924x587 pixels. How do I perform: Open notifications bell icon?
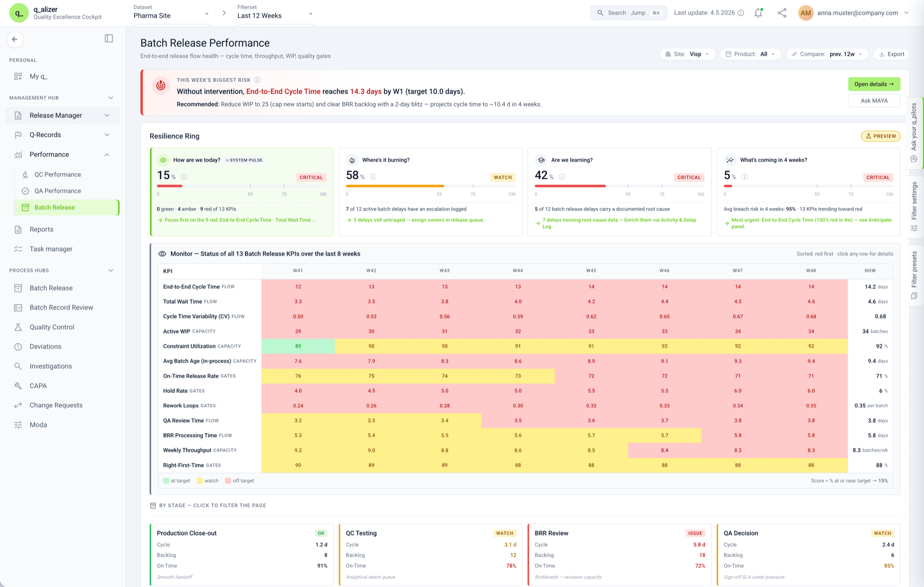tap(758, 13)
